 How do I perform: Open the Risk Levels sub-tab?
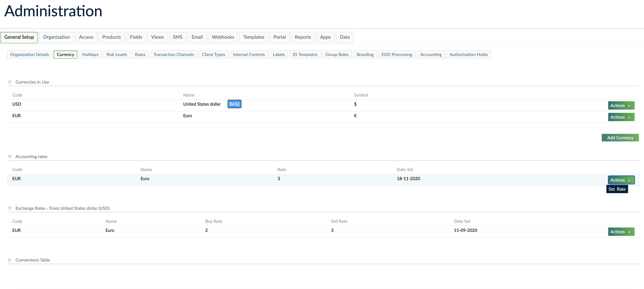pos(117,55)
